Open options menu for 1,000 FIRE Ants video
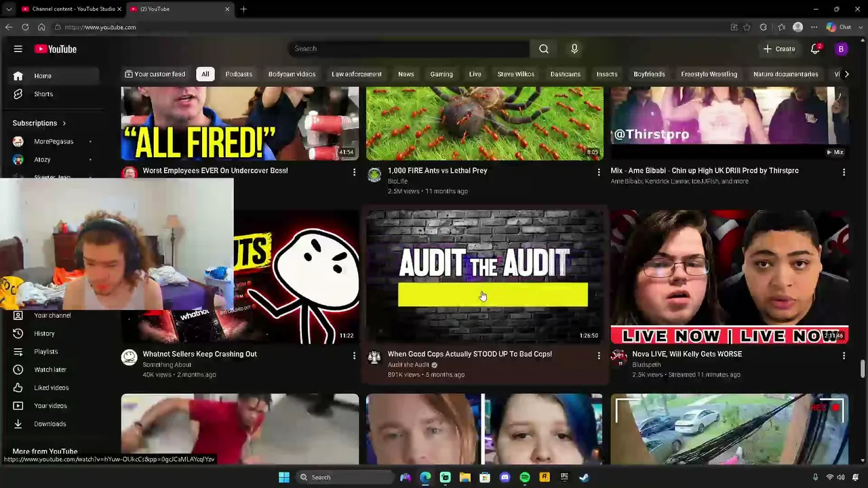 click(x=599, y=173)
